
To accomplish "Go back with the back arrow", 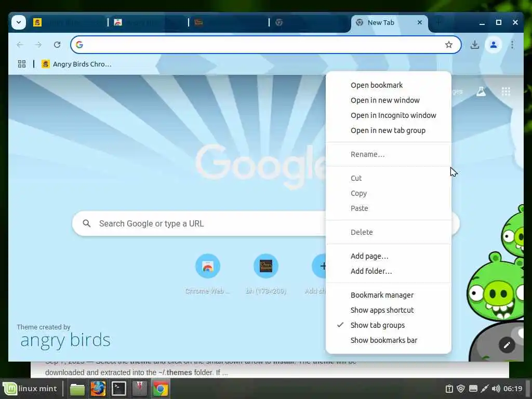I will pyautogui.click(x=20, y=45).
